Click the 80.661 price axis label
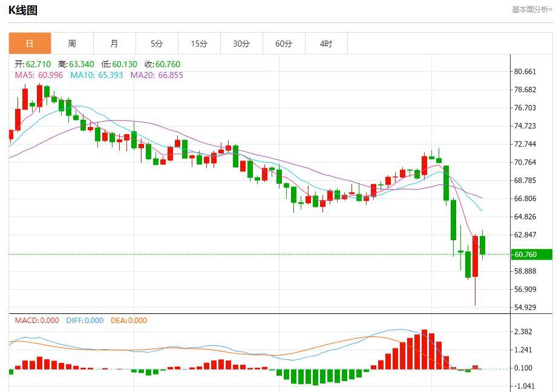 pyautogui.click(x=525, y=71)
